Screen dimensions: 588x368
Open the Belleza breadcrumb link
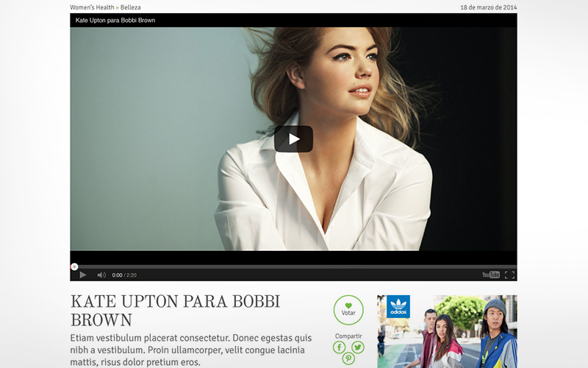[131, 7]
